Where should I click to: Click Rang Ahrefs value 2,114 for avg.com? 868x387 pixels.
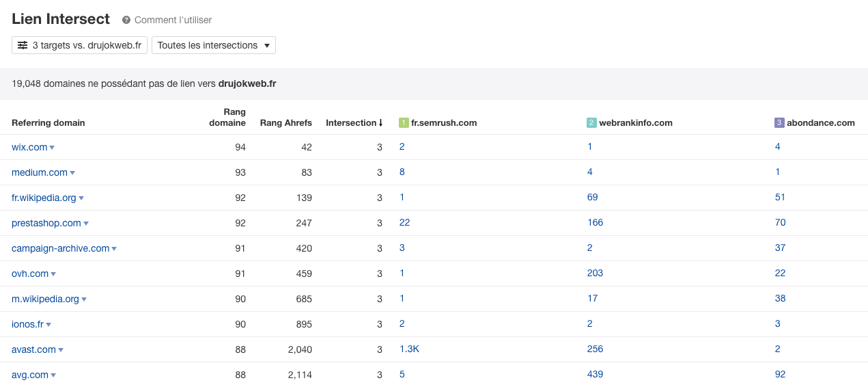pos(300,375)
